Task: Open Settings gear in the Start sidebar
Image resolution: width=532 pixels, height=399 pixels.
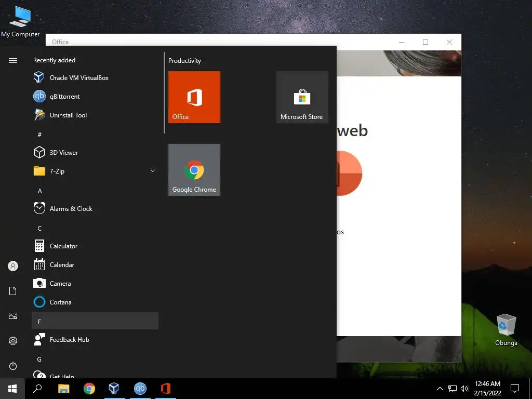Action: [13, 341]
